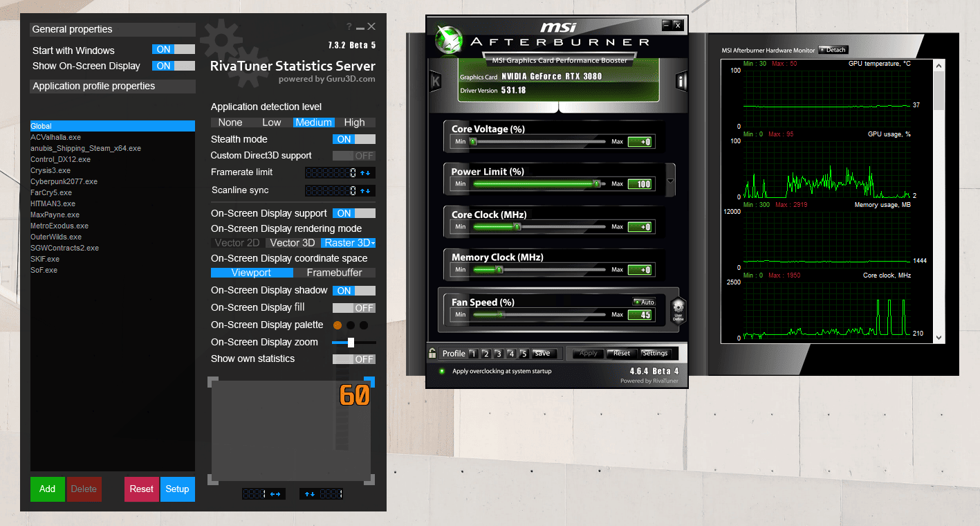The width and height of the screenshot is (980, 526).
Task: Set detection level to None
Action: tap(230, 123)
